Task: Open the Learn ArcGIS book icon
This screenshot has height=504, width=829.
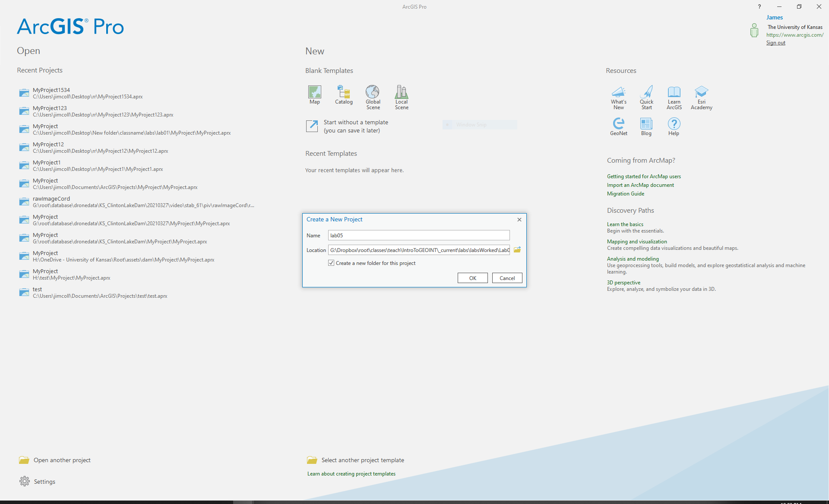Action: click(x=674, y=91)
